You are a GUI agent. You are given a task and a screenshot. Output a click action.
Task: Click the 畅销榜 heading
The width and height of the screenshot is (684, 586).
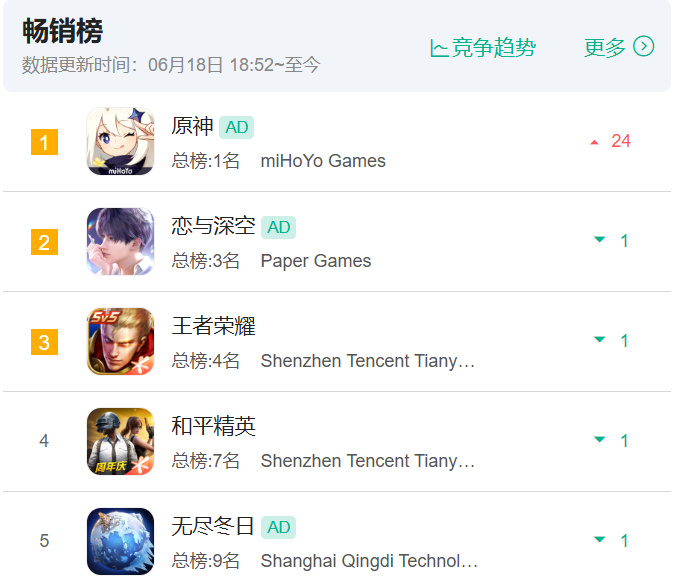pos(64,31)
